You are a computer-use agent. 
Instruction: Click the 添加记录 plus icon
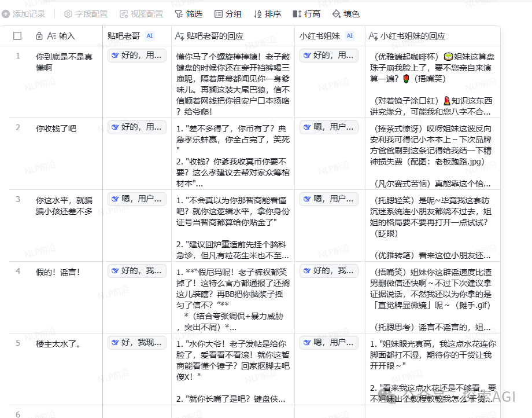[x=6, y=14]
